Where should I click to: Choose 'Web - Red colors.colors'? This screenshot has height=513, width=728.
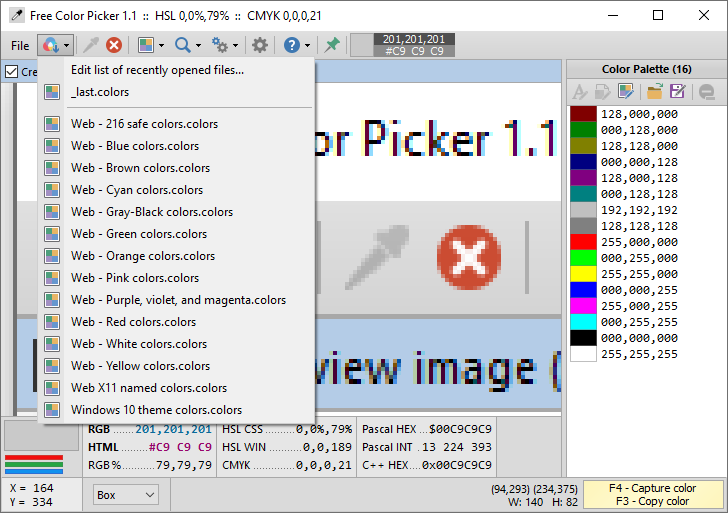(x=176, y=322)
